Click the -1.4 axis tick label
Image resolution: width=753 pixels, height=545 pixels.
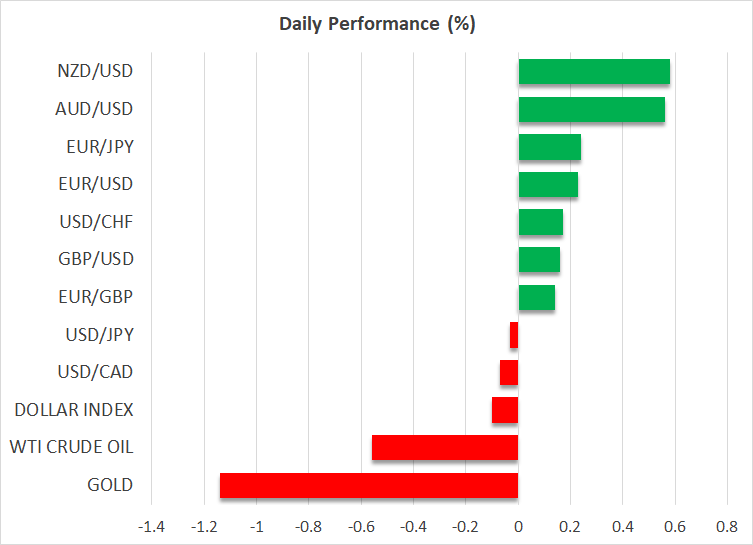click(151, 526)
